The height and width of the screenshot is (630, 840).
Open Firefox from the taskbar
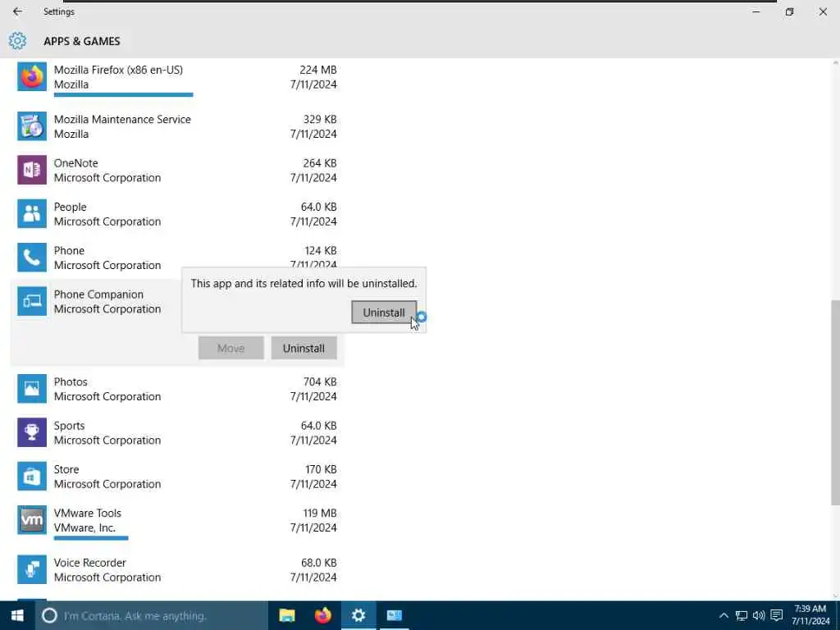(323, 615)
